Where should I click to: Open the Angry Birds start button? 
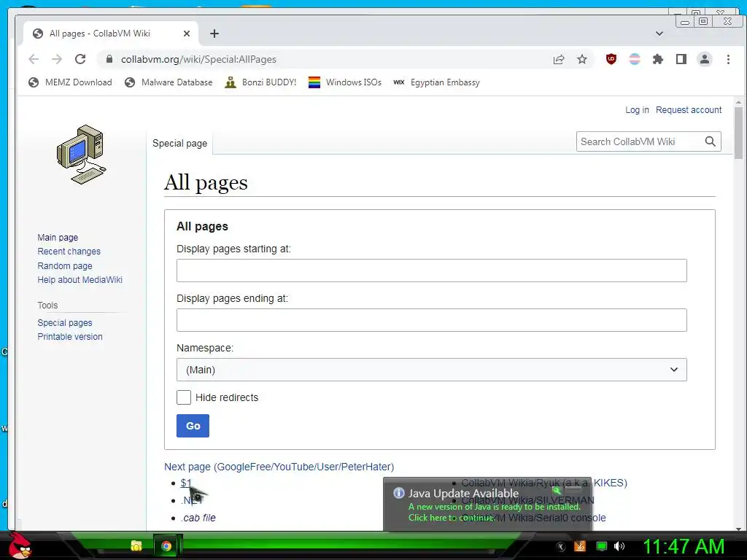[x=19, y=546]
